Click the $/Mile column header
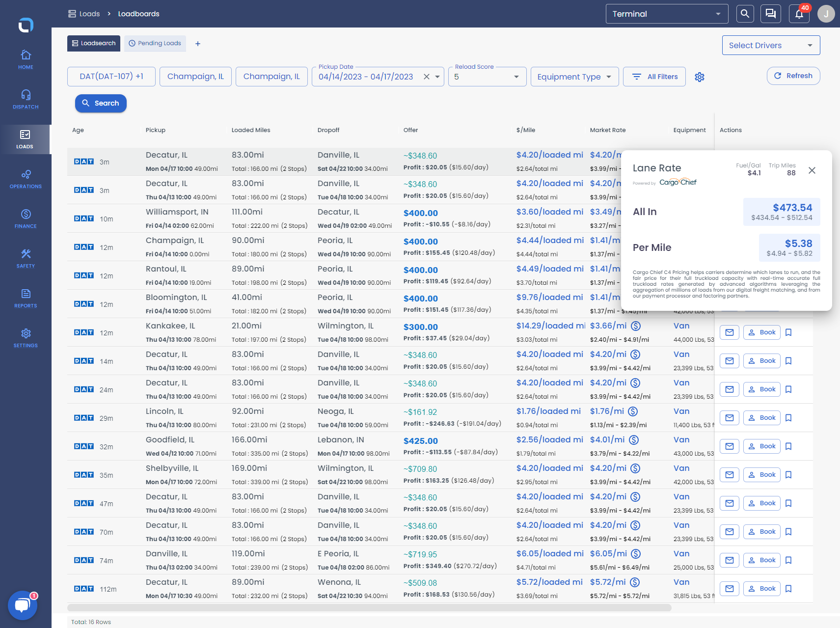840x628 pixels. click(x=526, y=130)
